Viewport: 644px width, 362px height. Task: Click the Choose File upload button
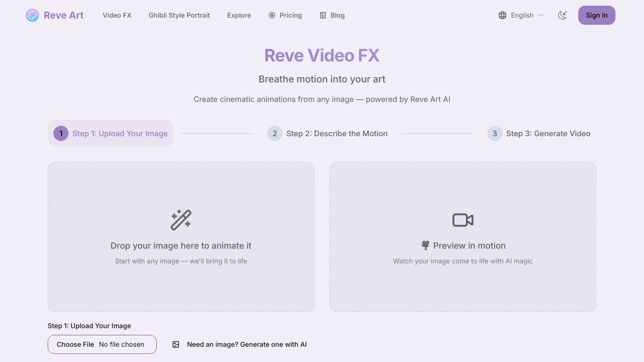(75, 344)
